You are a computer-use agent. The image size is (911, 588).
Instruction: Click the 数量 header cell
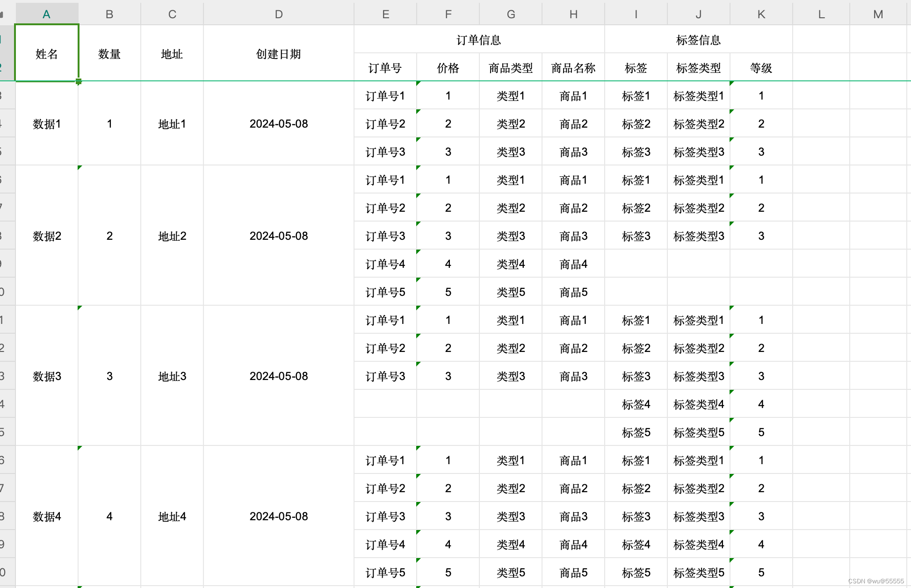(109, 53)
